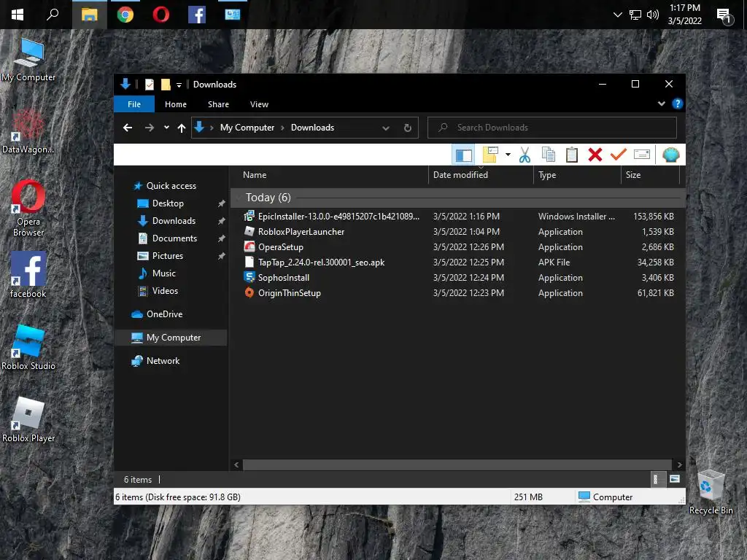Open OneDrive in navigation pane

click(164, 314)
